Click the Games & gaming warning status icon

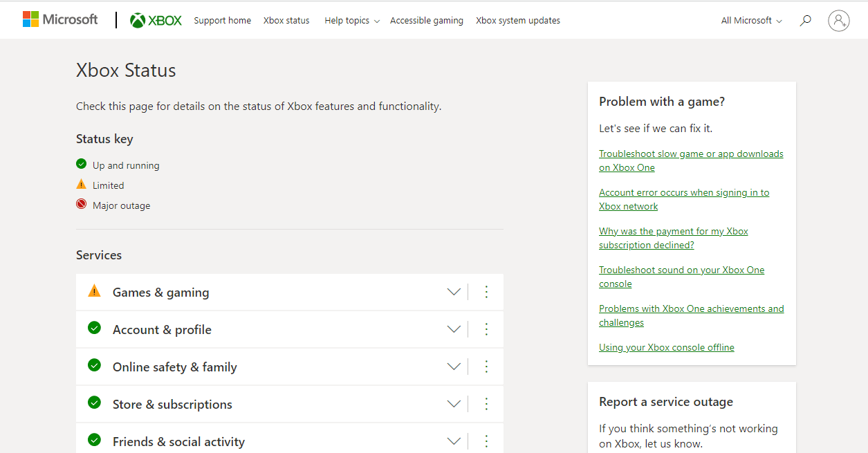tap(95, 291)
